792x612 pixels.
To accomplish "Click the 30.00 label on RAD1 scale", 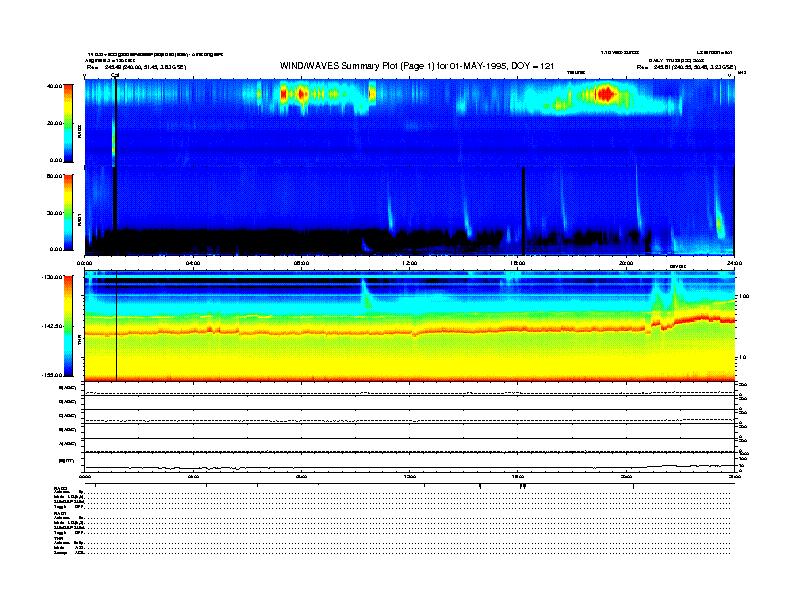I will pyautogui.click(x=54, y=213).
